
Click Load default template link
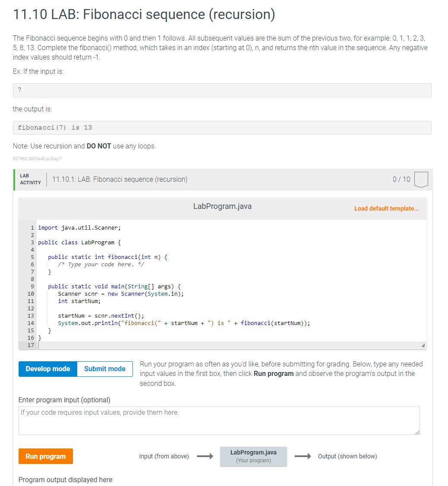(x=386, y=208)
